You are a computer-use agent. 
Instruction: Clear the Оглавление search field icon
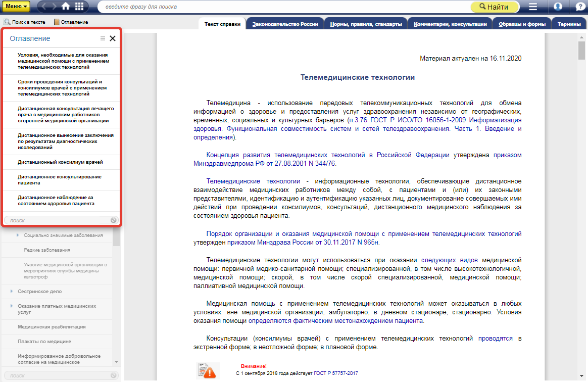[114, 220]
